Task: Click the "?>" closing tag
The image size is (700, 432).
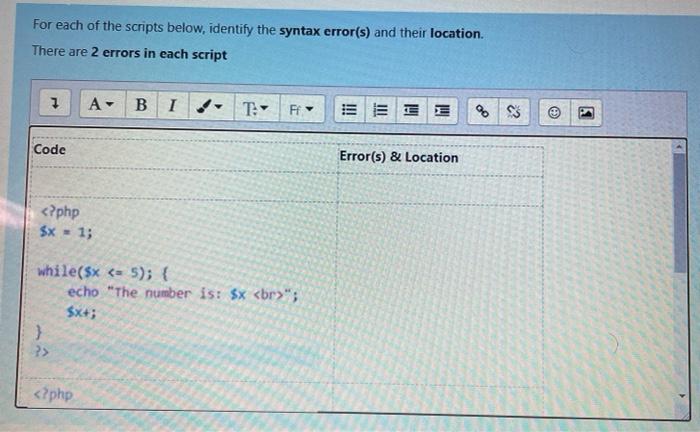Action: [x=42, y=352]
